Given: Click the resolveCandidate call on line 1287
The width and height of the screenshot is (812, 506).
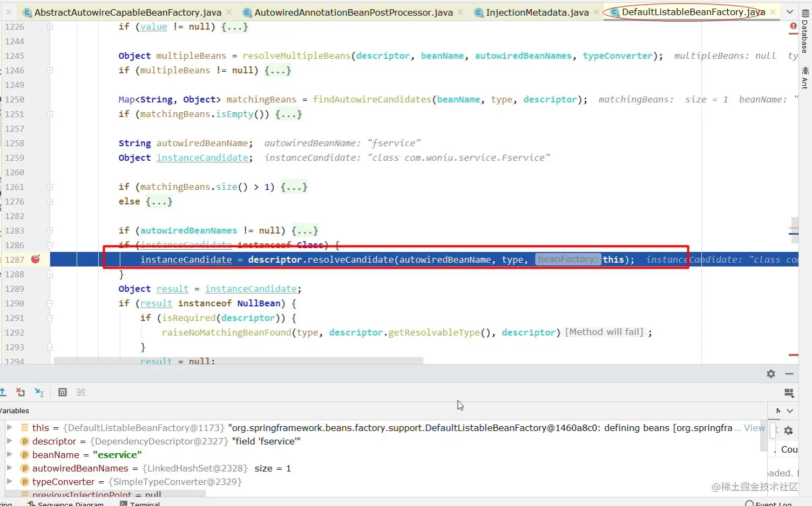Looking at the screenshot, I should coord(350,259).
